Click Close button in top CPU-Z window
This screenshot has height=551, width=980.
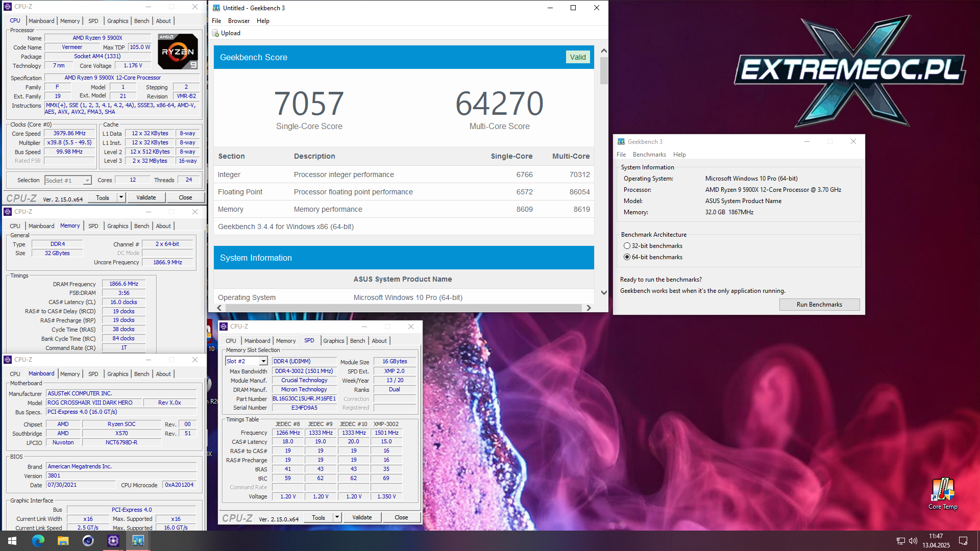pos(185,197)
